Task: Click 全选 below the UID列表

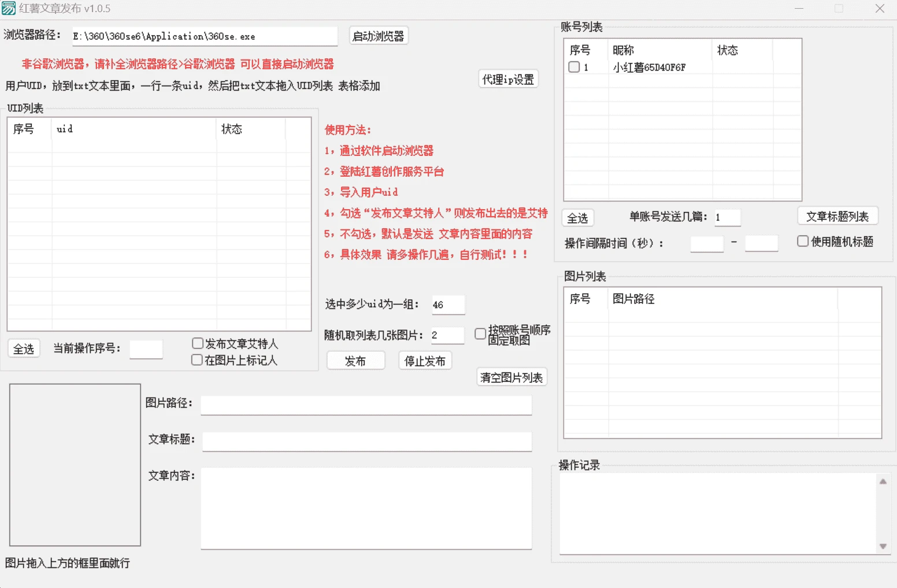Action: pyautogui.click(x=23, y=348)
